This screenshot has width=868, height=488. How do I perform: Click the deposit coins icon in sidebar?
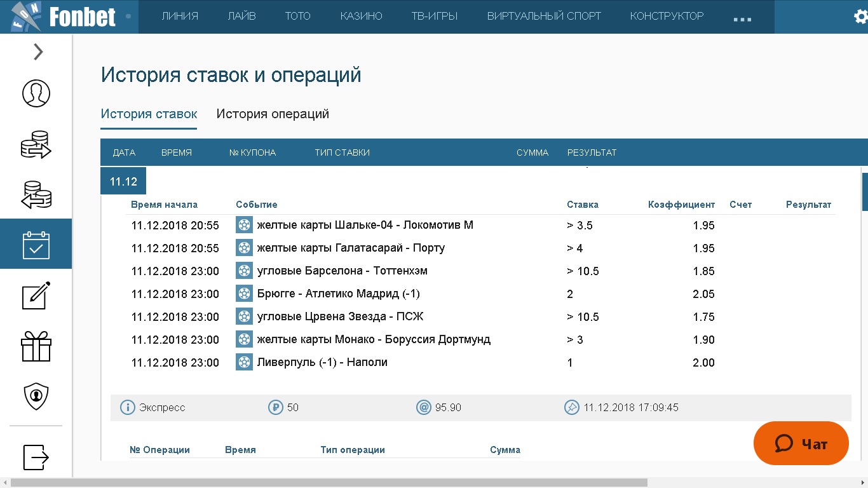click(36, 144)
